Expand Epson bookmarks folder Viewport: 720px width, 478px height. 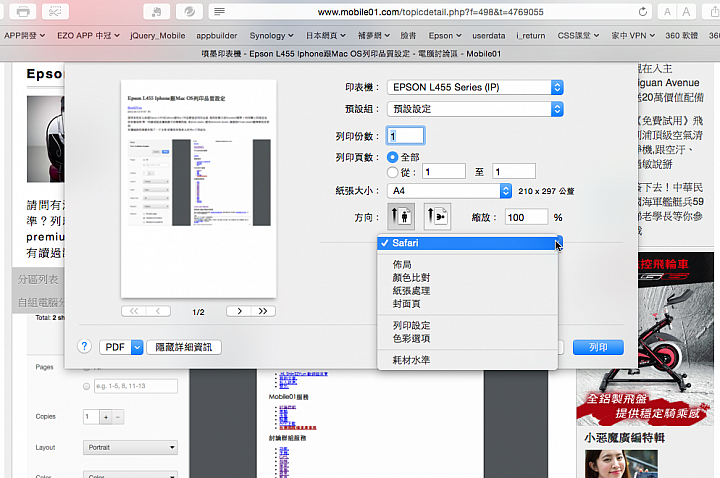(444, 35)
